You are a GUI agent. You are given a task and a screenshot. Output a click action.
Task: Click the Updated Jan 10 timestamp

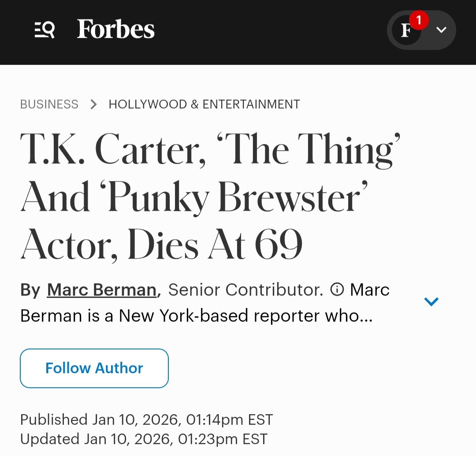[x=144, y=439]
